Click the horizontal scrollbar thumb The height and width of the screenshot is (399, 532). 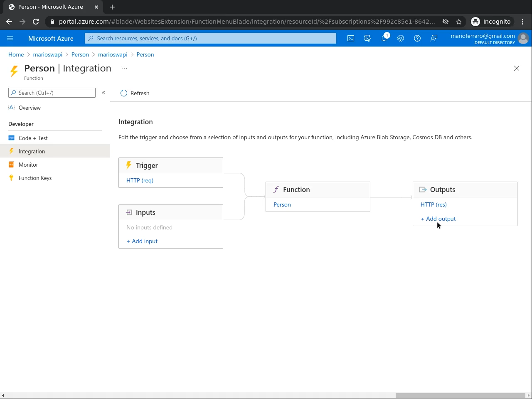460,395
